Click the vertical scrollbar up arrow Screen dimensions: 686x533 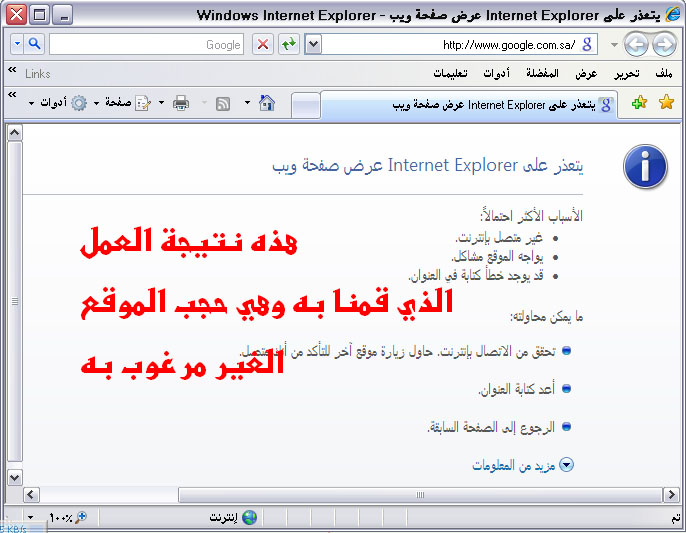15,132
